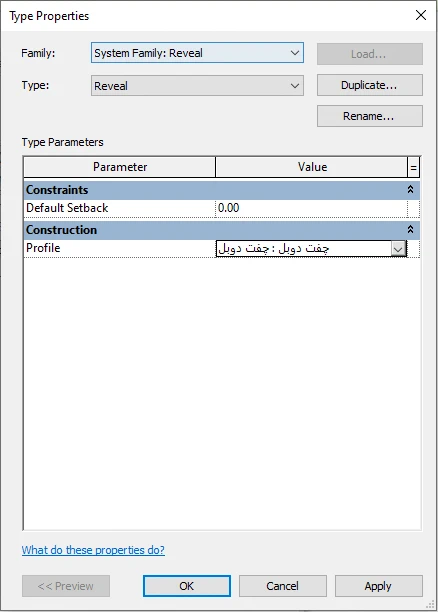Cancel the Type Properties dialog

click(x=283, y=586)
